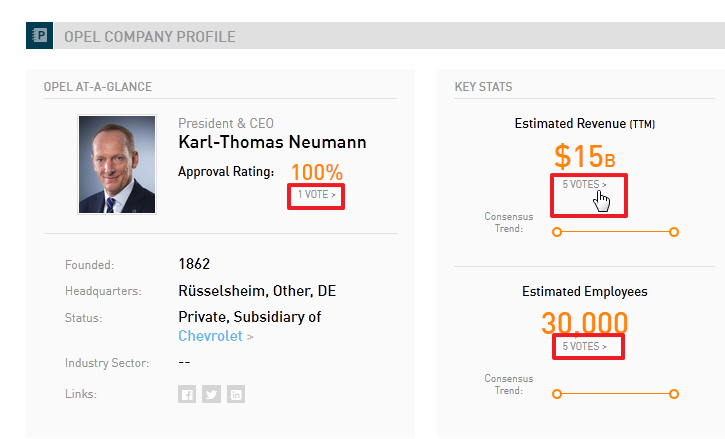
Task: Click right point of revenue consensus trend
Action: (674, 232)
